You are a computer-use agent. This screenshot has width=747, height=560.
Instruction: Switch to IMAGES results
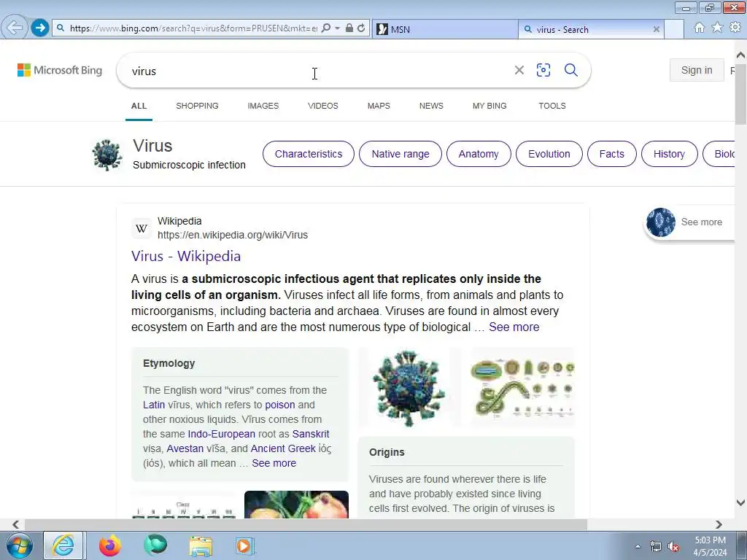pyautogui.click(x=263, y=106)
